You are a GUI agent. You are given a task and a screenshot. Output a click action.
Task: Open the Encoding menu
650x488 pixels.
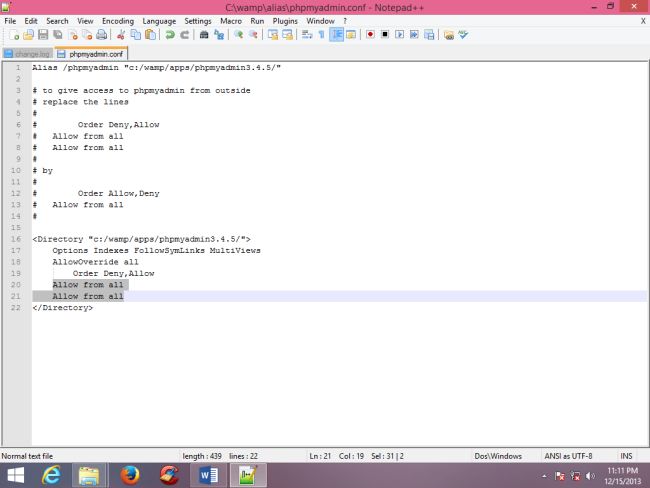(118, 21)
